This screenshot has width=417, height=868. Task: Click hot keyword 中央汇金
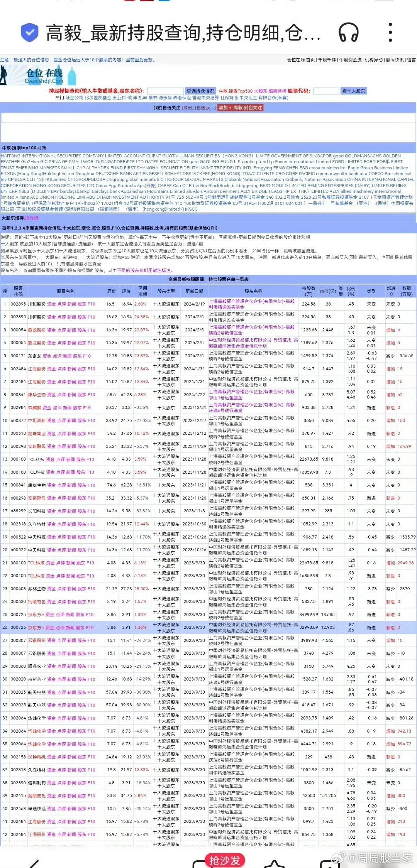[x=248, y=98]
